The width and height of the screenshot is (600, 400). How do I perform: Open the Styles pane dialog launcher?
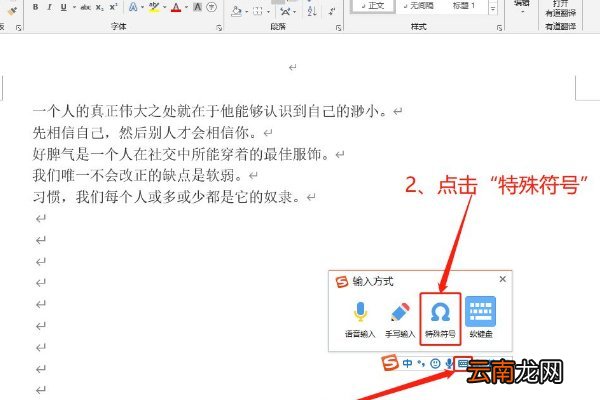[500, 28]
